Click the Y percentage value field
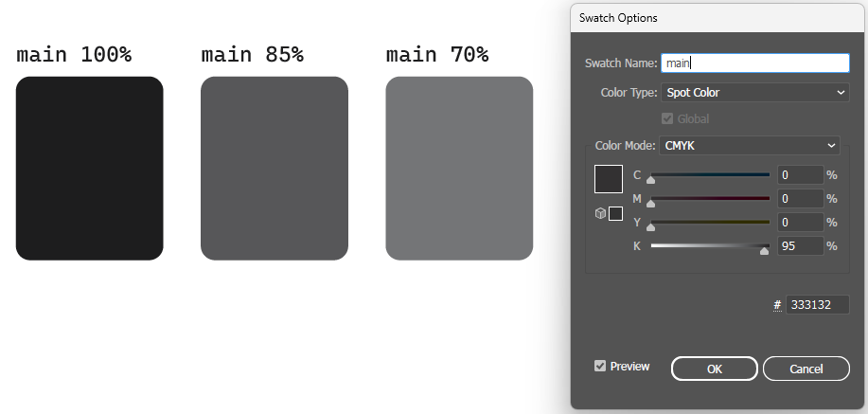Screen dimensions: 868x414 tap(801, 223)
